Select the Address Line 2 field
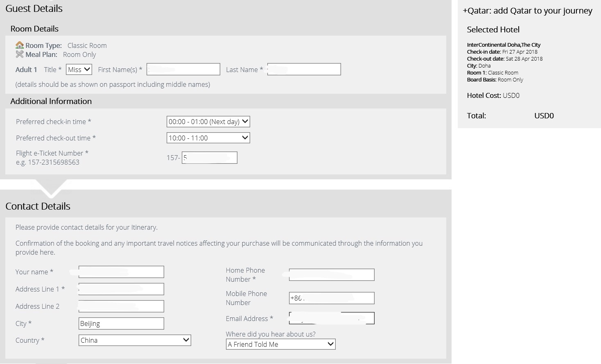The width and height of the screenshot is (601, 364). tap(121, 306)
